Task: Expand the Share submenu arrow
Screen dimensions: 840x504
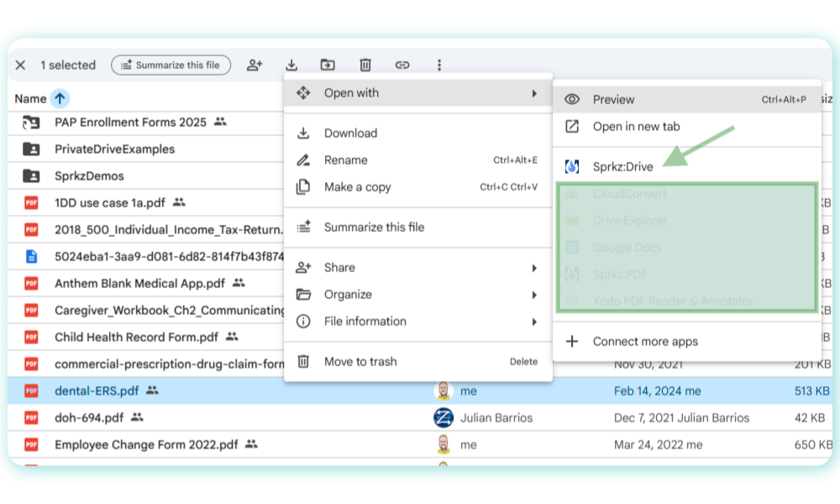Action: (x=533, y=268)
